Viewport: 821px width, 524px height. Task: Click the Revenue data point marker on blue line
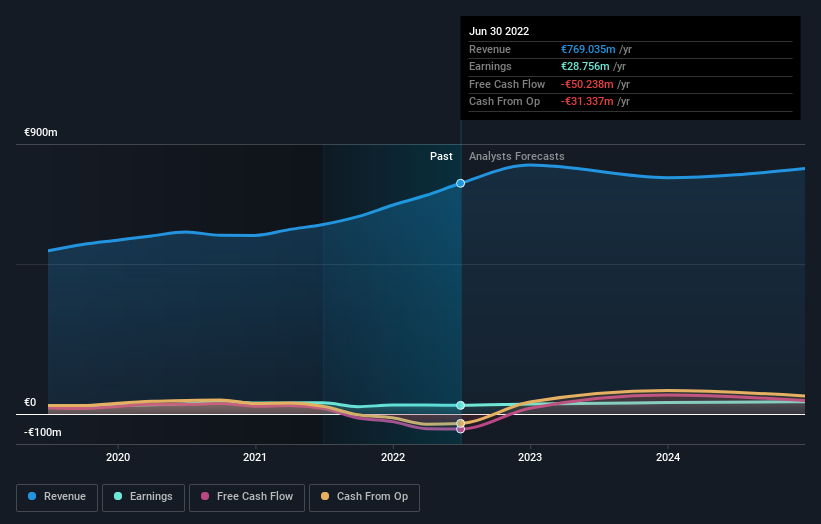click(x=460, y=183)
